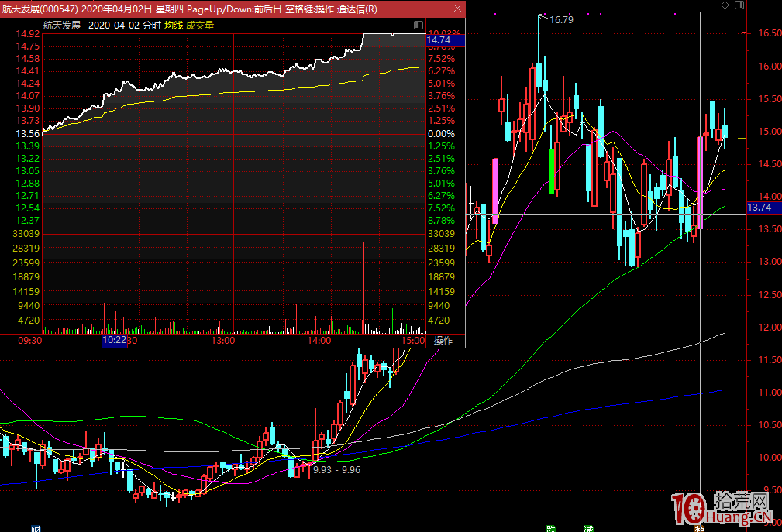Click the 13.74 crosshair price label
Image resolution: width=782 pixels, height=532 pixels.
click(x=760, y=208)
